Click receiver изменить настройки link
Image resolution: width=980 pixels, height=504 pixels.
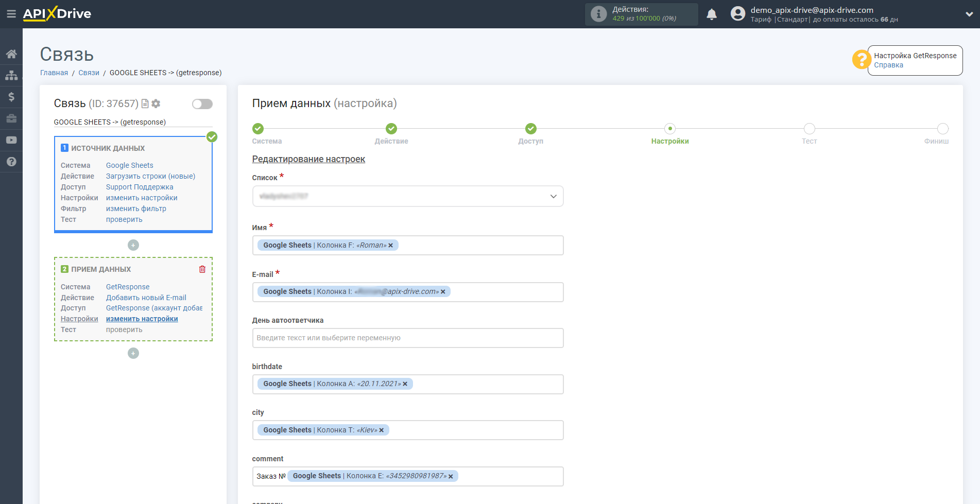coord(142,319)
